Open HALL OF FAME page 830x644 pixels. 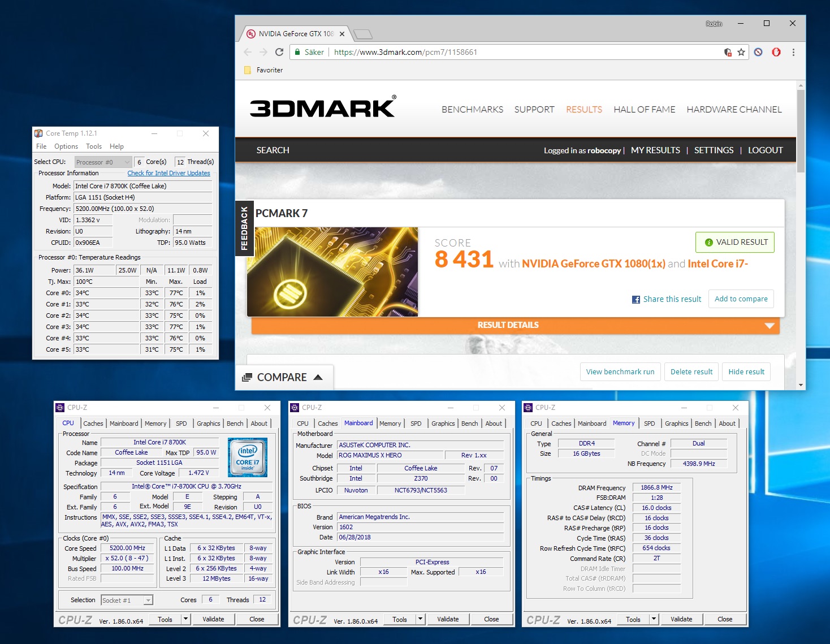pyautogui.click(x=645, y=110)
